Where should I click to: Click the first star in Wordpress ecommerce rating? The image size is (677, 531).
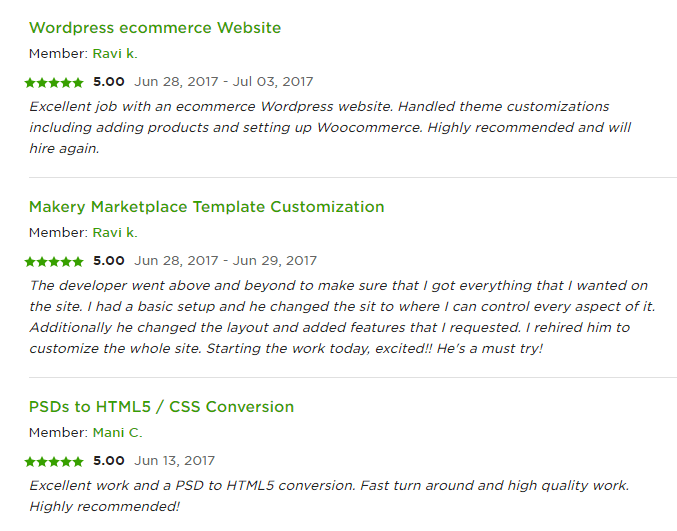pos(30,82)
